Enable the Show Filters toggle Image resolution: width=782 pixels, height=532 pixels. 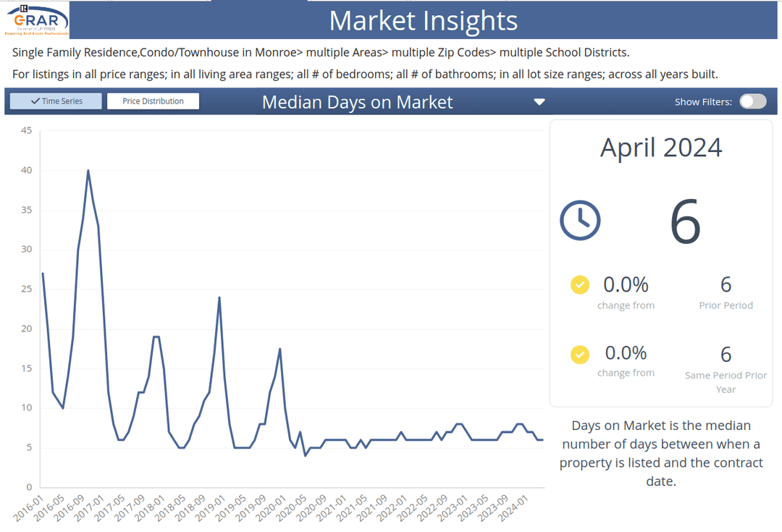coord(752,101)
